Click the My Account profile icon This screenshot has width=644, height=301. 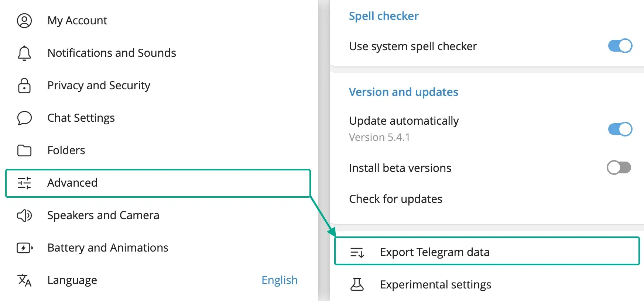pos(24,21)
